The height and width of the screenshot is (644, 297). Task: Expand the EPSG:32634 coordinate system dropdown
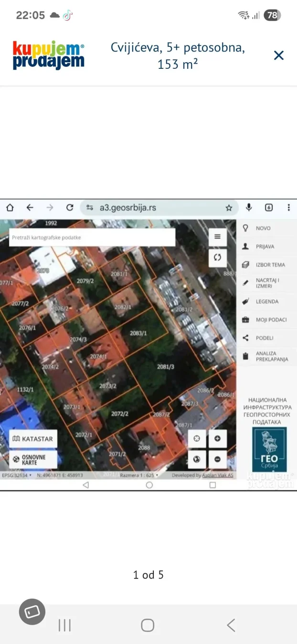tap(17, 476)
